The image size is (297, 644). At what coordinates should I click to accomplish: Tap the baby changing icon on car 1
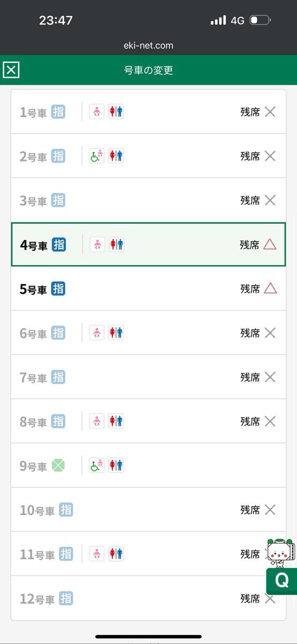(x=96, y=112)
